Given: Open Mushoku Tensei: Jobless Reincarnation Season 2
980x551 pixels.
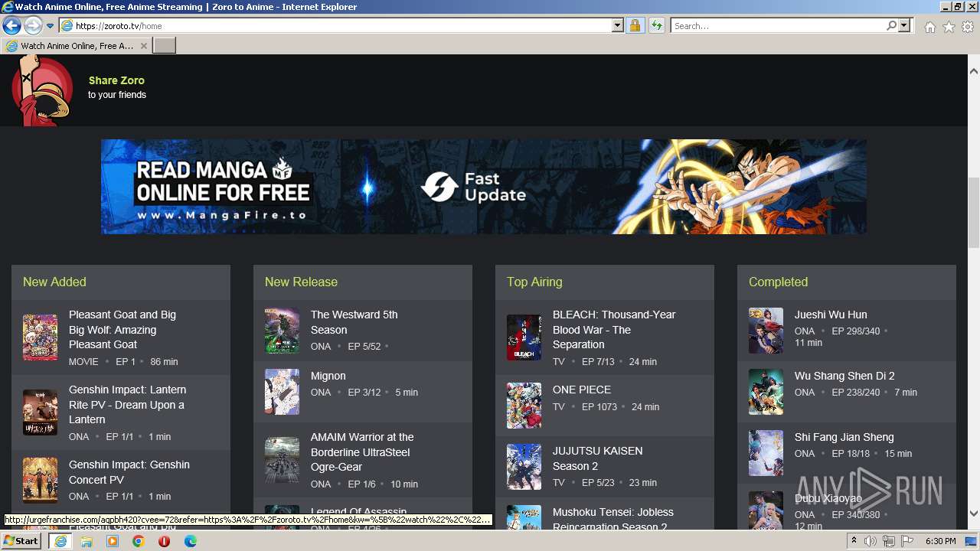Looking at the screenshot, I should [x=613, y=520].
